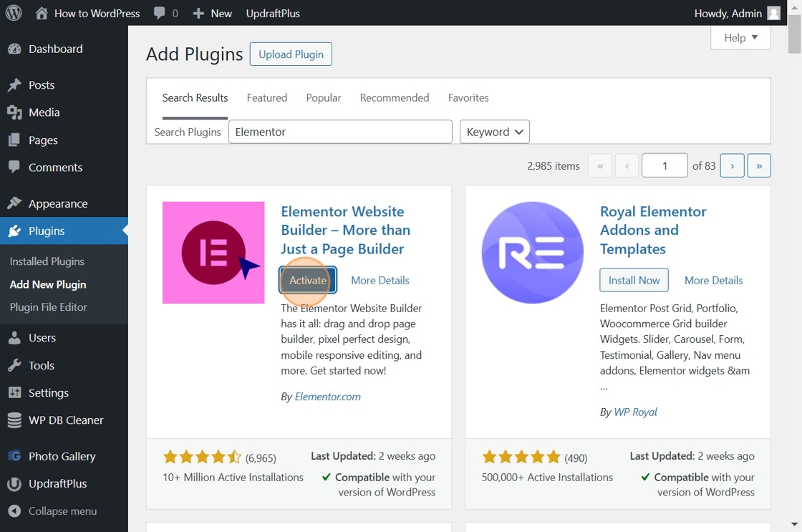Click the Media icon in the sidebar
The image size is (802, 532).
click(x=14, y=112)
